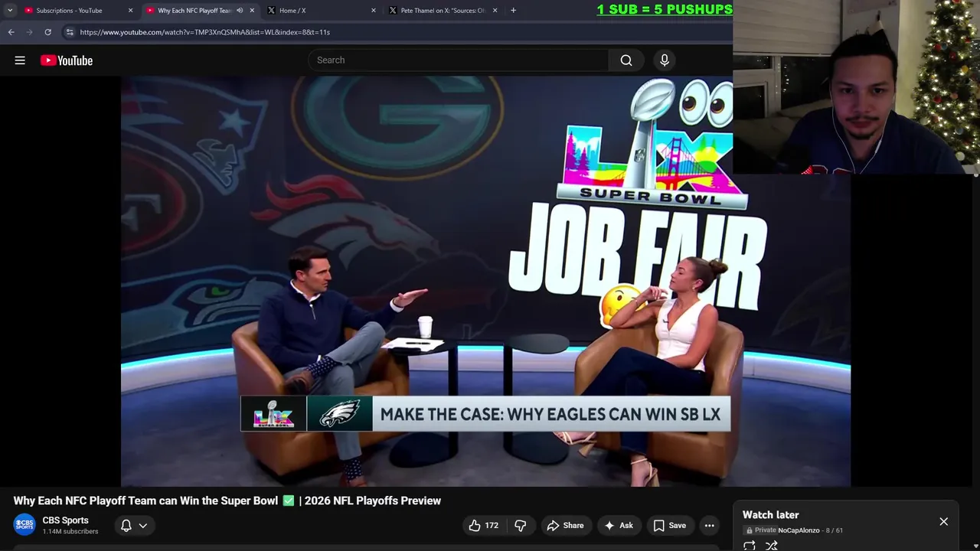
Task: Close the Subscriptions - YouTube tab
Action: click(130, 11)
